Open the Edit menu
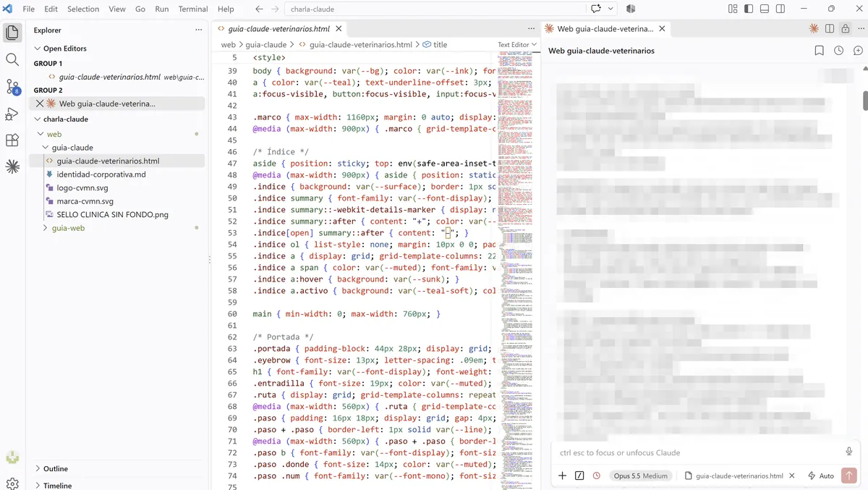 51,9
